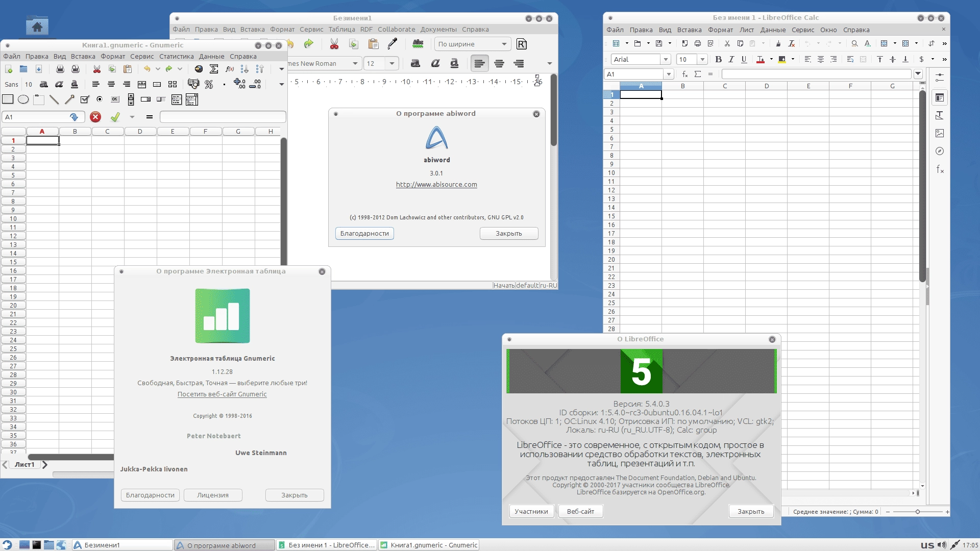Insert a radio button widget in Gnumeric
980x551 pixels.
pyautogui.click(x=100, y=99)
